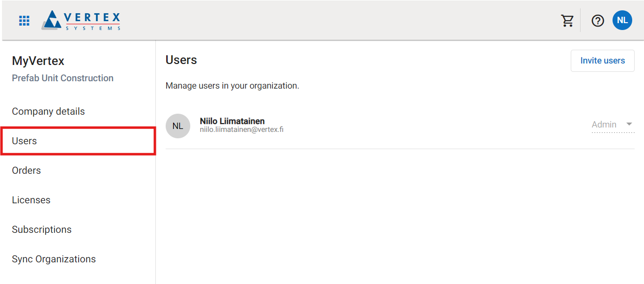Open the help question mark icon
Image resolution: width=644 pixels, height=284 pixels.
click(x=598, y=21)
